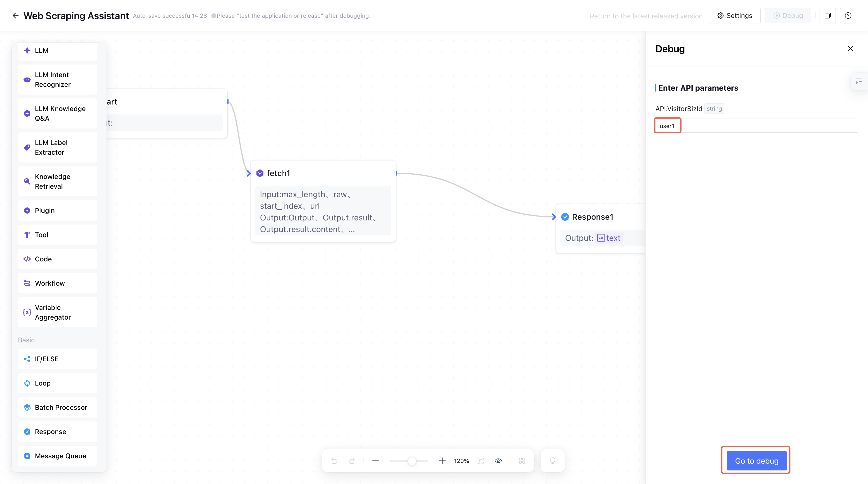Click the undo icon in bottom toolbar

click(334, 461)
